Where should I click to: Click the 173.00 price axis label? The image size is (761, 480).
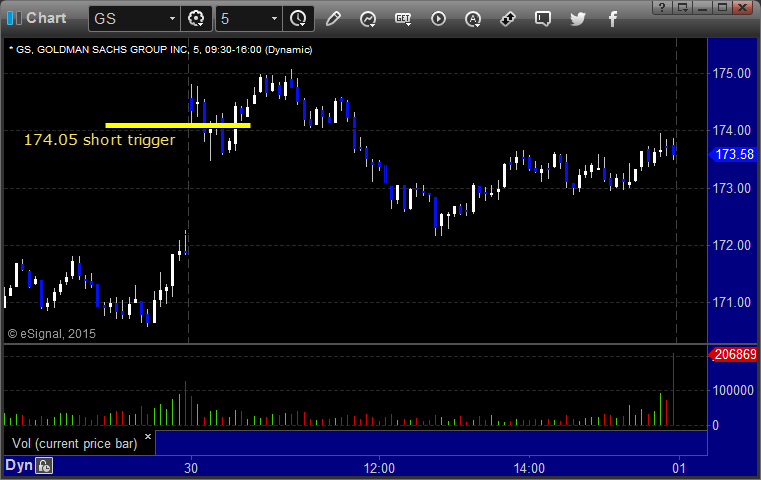(x=732, y=188)
